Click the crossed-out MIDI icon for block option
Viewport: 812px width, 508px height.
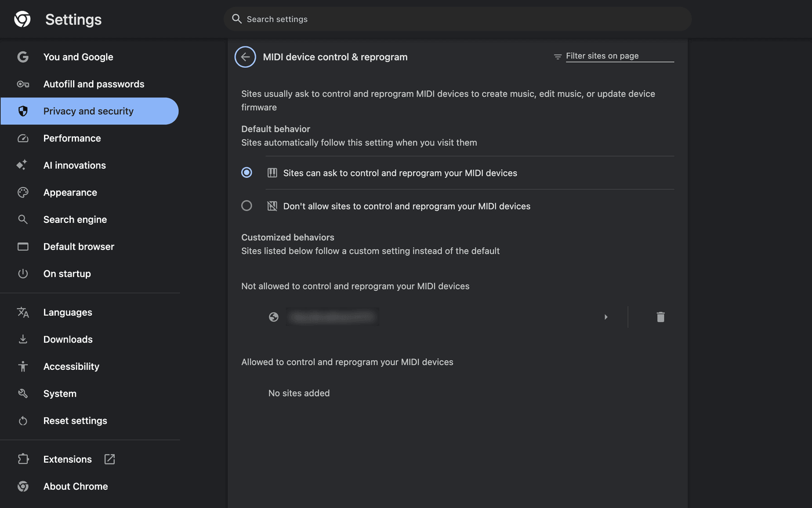click(272, 206)
